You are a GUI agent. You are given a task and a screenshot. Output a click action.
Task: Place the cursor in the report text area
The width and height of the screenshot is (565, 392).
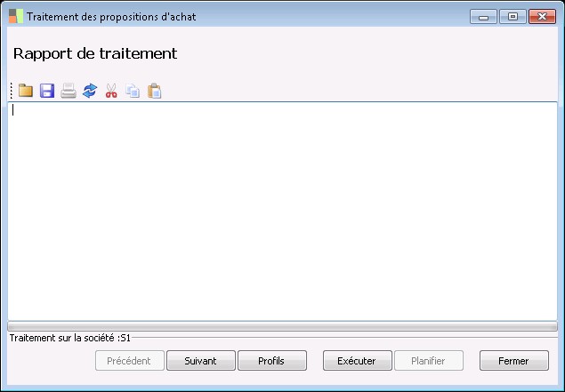point(283,212)
